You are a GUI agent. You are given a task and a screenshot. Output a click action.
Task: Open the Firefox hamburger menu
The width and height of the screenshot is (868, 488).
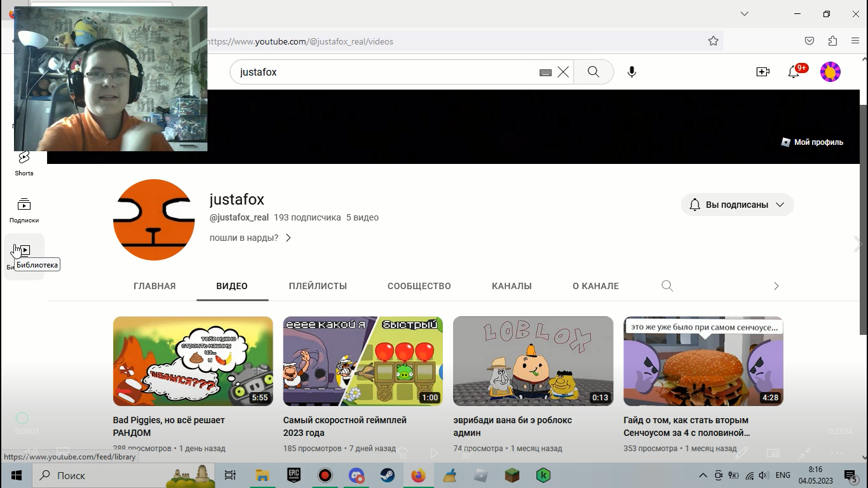(855, 41)
